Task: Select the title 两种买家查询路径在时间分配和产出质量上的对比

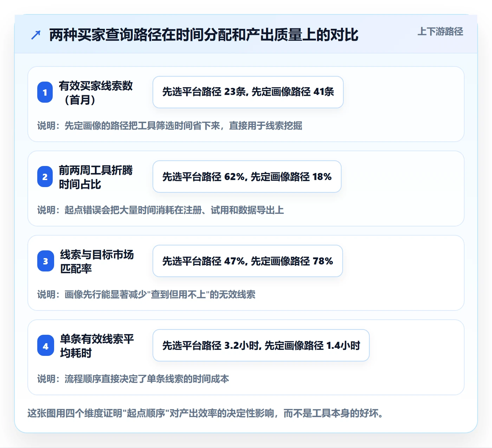Action: pyautogui.click(x=204, y=35)
